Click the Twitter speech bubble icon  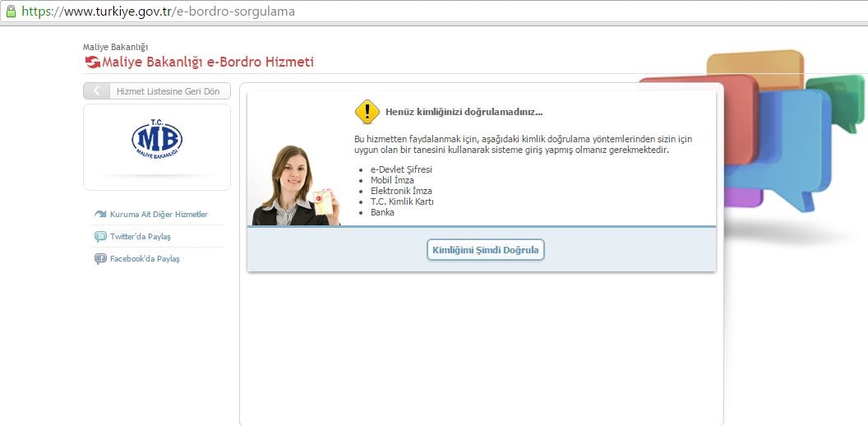coord(100,237)
